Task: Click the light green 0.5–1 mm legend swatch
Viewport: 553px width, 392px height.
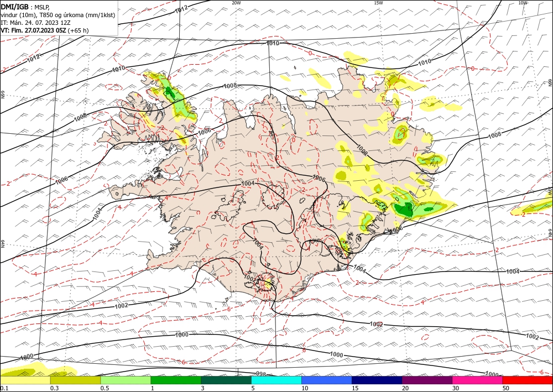Action: 126,380
